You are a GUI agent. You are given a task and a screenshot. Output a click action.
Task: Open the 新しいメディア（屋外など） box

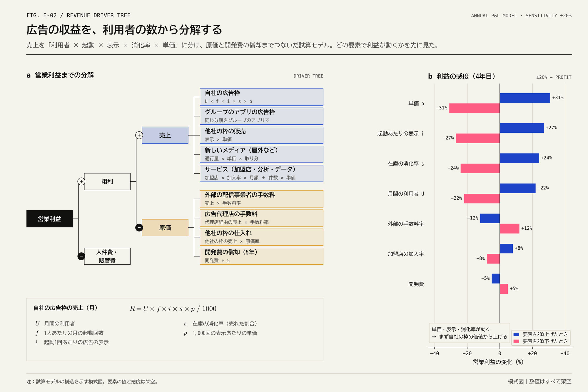click(x=261, y=154)
